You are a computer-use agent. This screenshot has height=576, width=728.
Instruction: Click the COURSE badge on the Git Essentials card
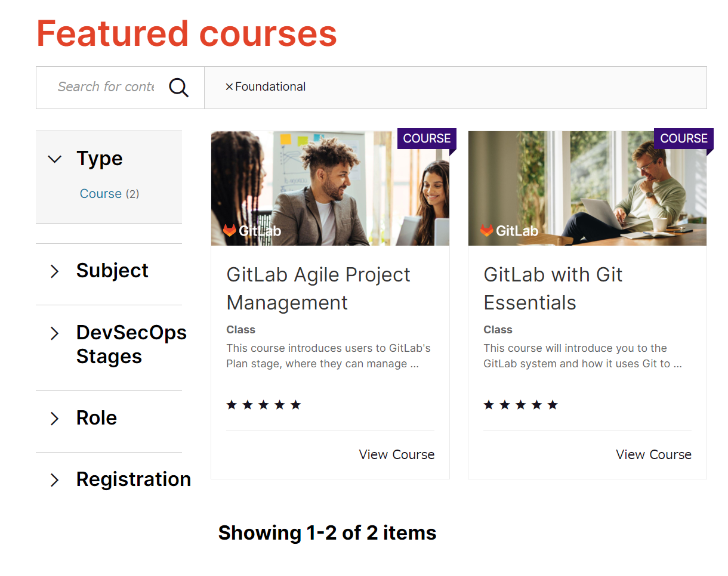(683, 138)
